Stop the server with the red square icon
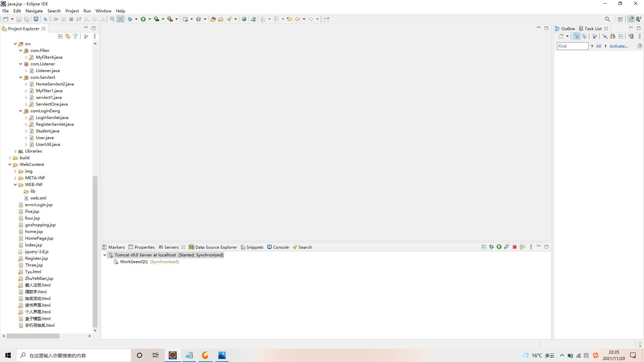 [x=515, y=247]
